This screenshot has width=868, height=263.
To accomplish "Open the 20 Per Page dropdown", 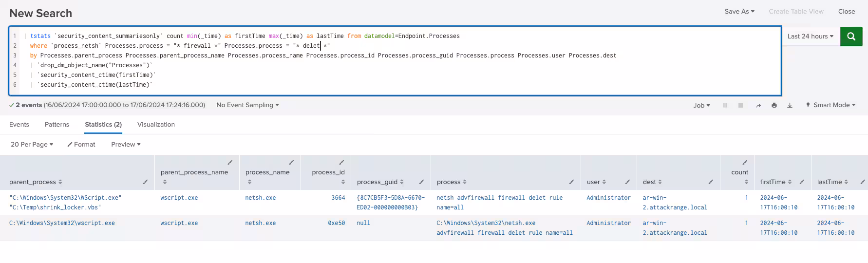I will click(32, 145).
